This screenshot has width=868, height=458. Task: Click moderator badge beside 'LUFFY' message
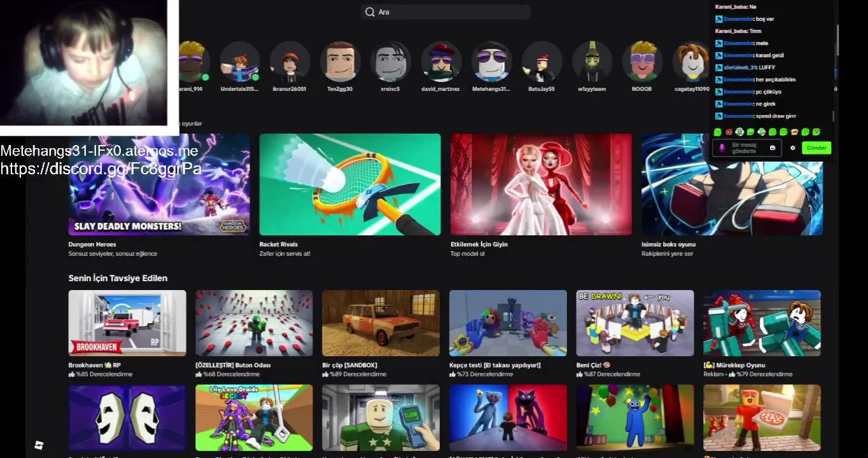[718, 67]
